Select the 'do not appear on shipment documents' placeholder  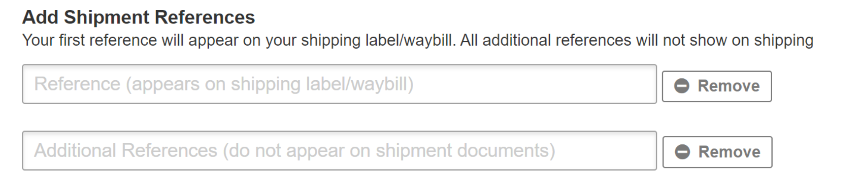pos(389,151)
